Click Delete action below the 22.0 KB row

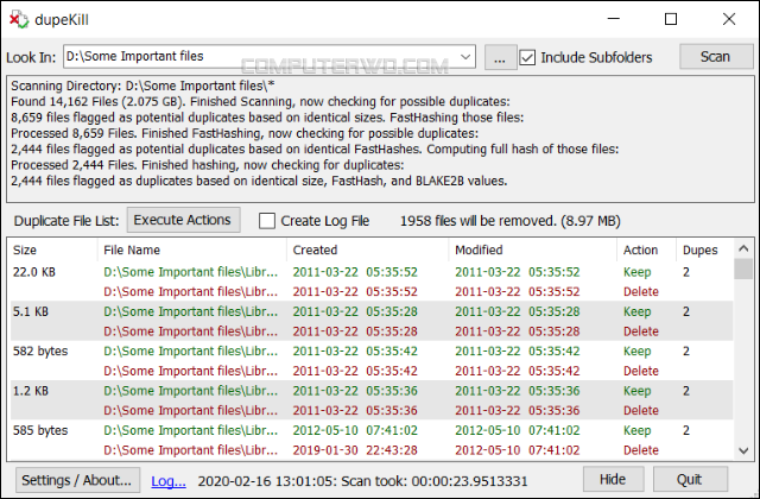(641, 292)
